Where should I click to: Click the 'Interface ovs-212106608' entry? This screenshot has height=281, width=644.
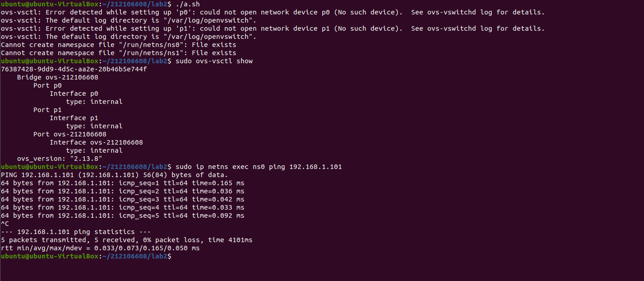(x=96, y=142)
